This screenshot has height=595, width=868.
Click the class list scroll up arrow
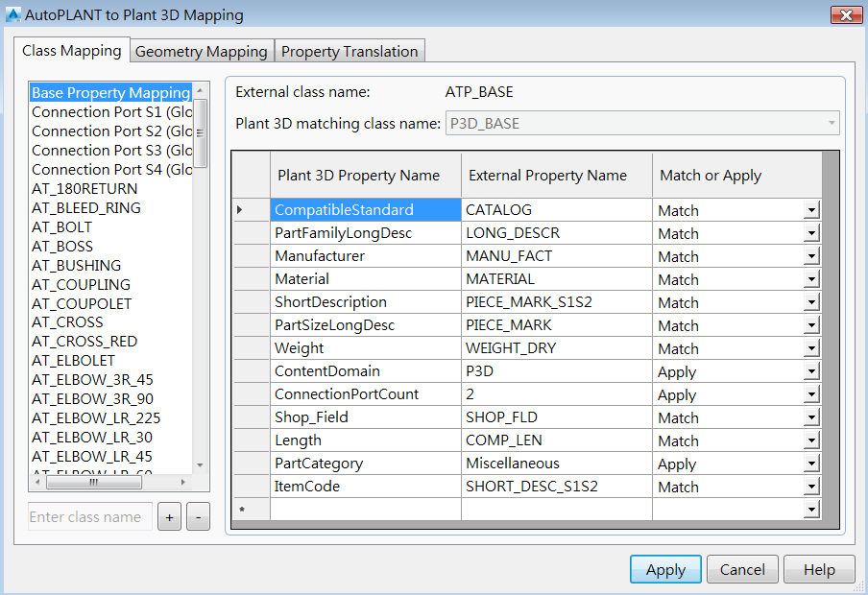click(200, 90)
